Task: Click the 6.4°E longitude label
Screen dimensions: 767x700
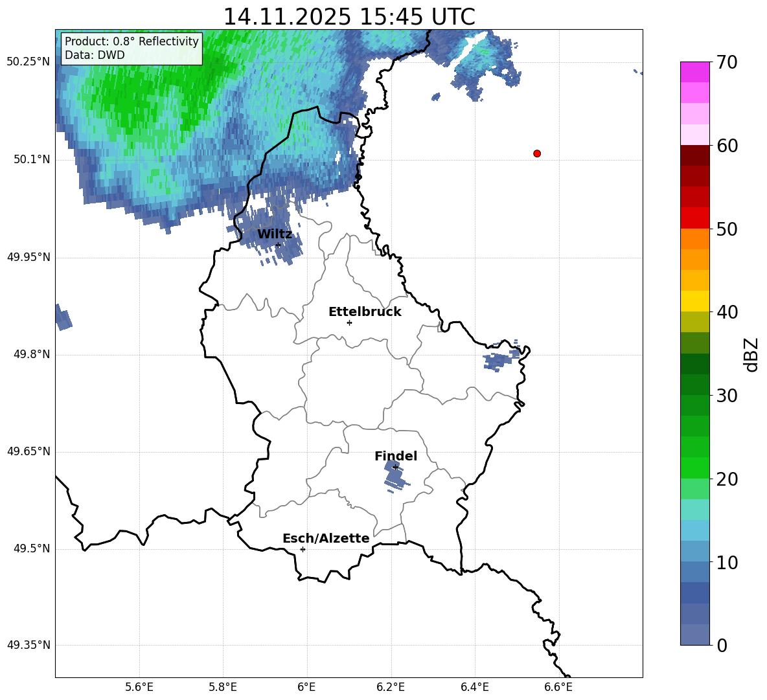Action: click(x=474, y=687)
